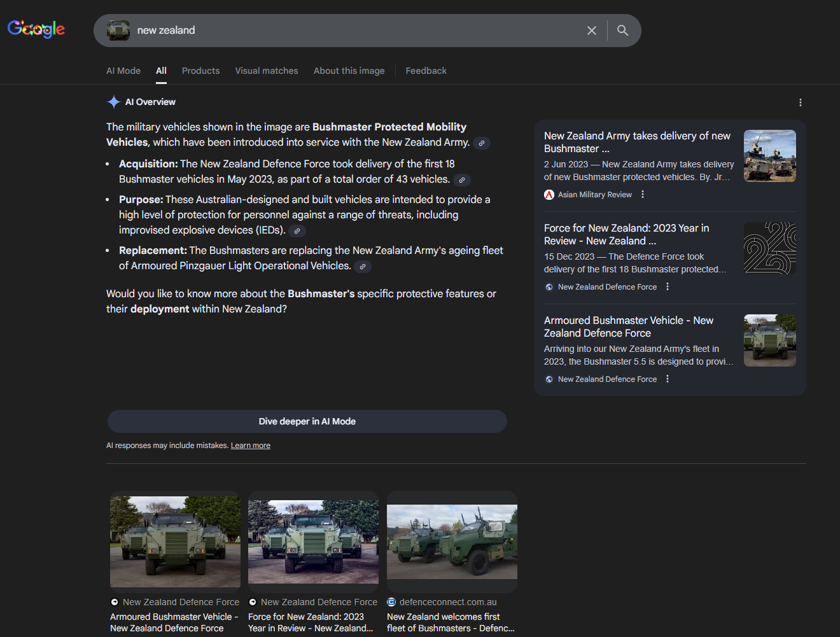The image size is (840, 637).
Task: Click link icon after Purpose bullet
Action: (297, 231)
